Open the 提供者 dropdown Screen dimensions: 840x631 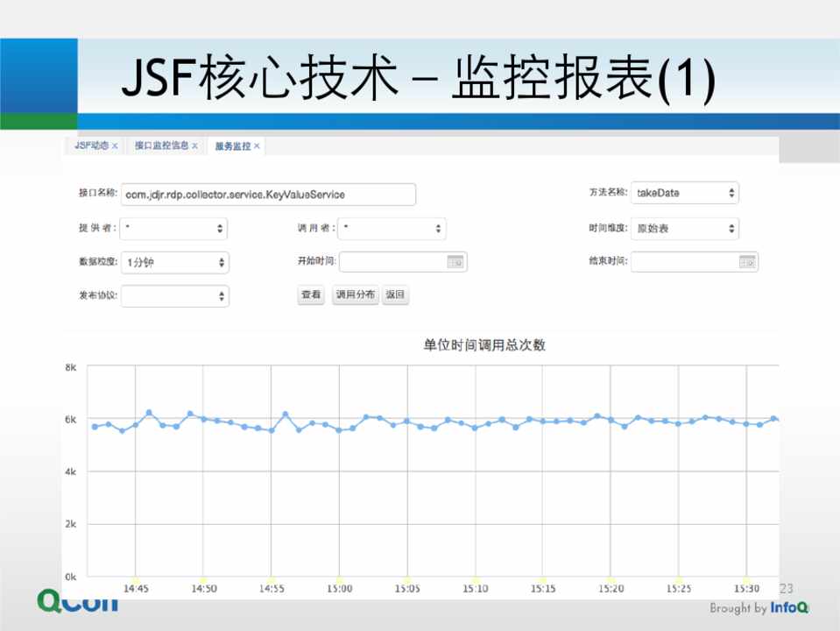[x=173, y=229]
